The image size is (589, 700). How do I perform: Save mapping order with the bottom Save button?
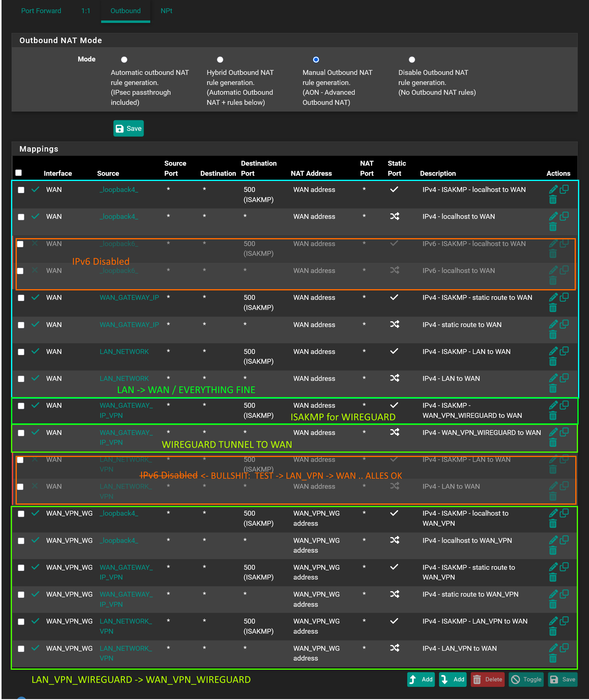coord(563,679)
